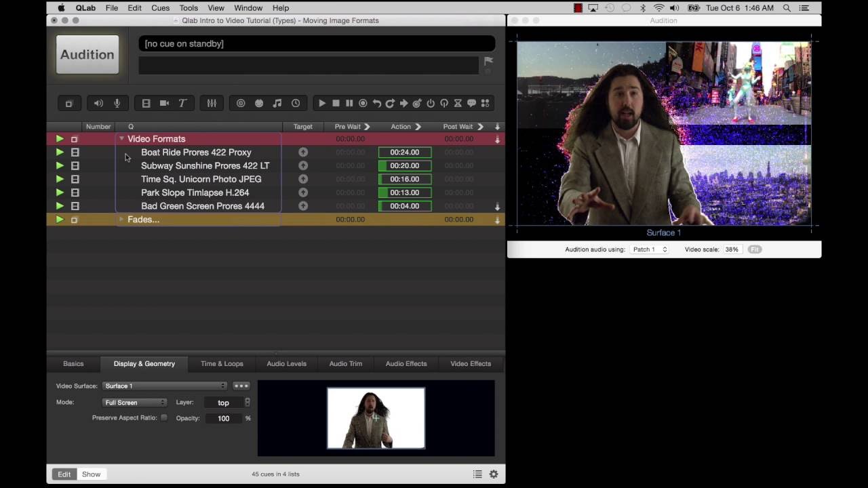Image resolution: width=868 pixels, height=488 pixels.
Task: Click the Opacity field showing 100
Action: tap(223, 418)
